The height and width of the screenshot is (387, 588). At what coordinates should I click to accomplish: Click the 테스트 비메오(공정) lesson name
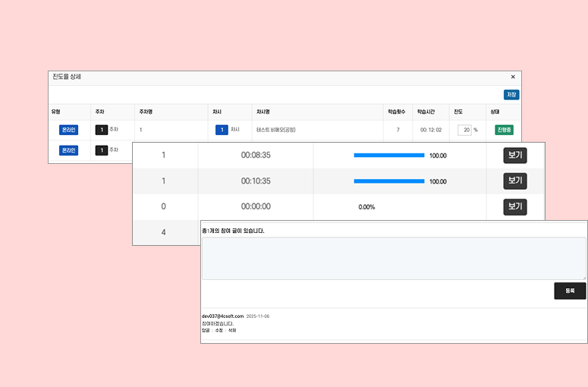tap(276, 130)
